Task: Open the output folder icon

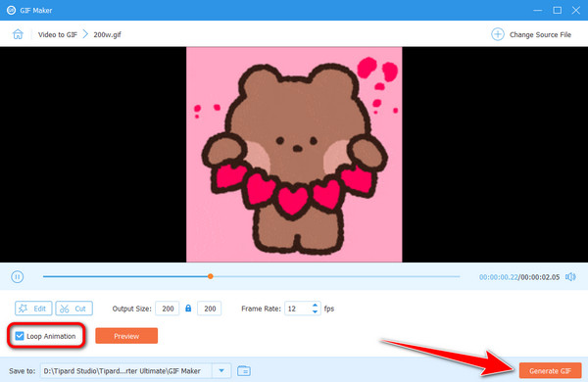Action: pos(244,371)
